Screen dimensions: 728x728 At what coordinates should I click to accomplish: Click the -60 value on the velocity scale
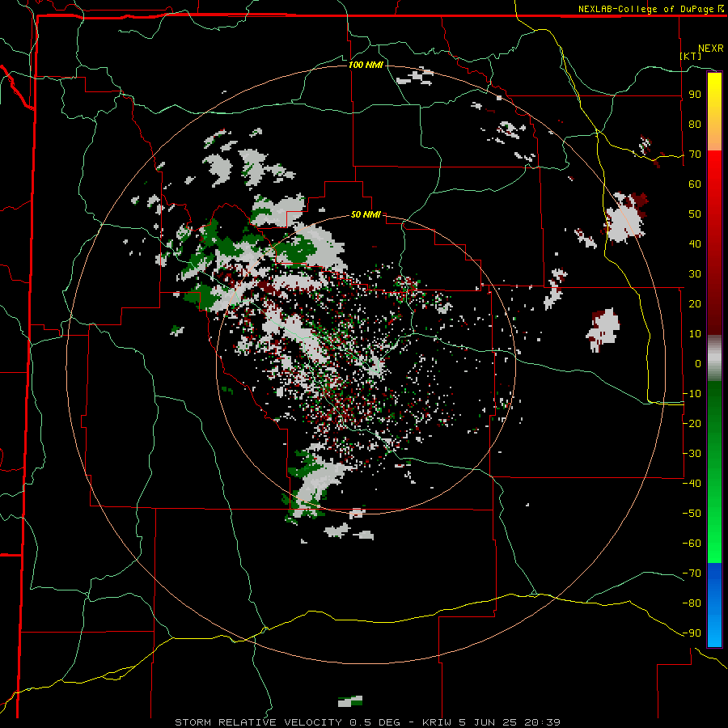pos(692,544)
